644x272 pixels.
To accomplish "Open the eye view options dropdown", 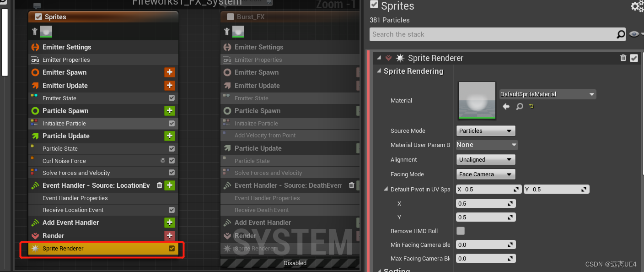I will click(636, 34).
